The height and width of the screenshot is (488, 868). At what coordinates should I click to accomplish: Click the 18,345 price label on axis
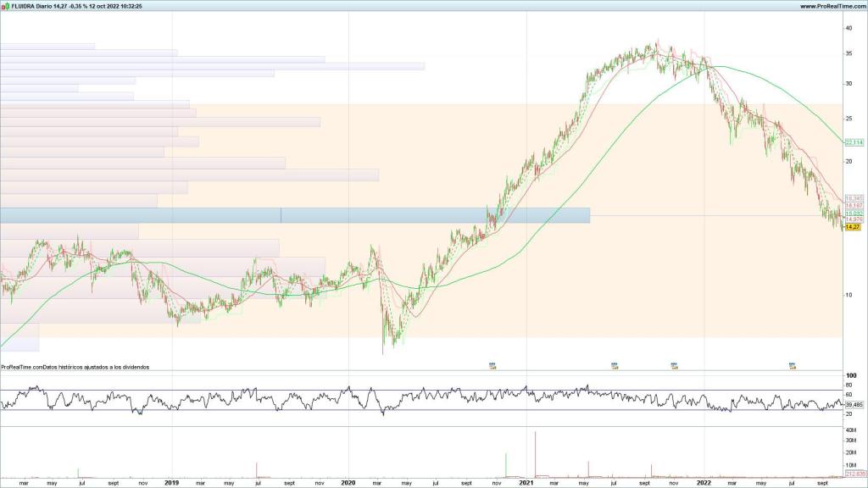854,197
